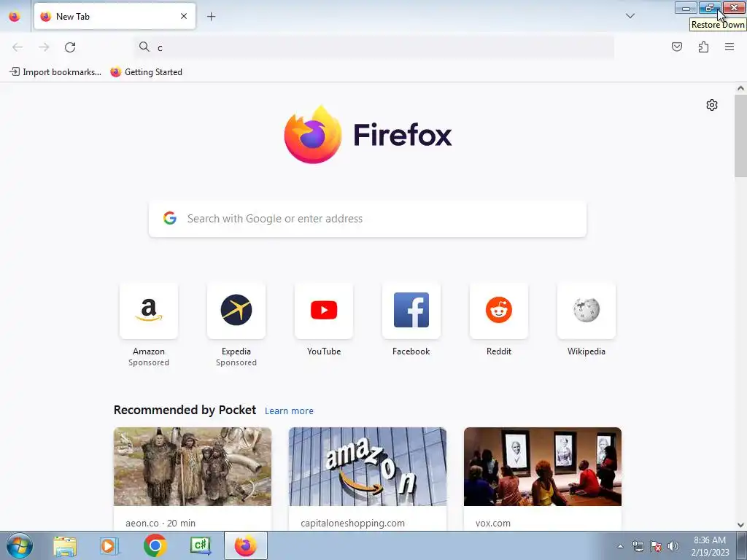Open Getting Started bookmark
This screenshot has width=747, height=560.
point(146,72)
